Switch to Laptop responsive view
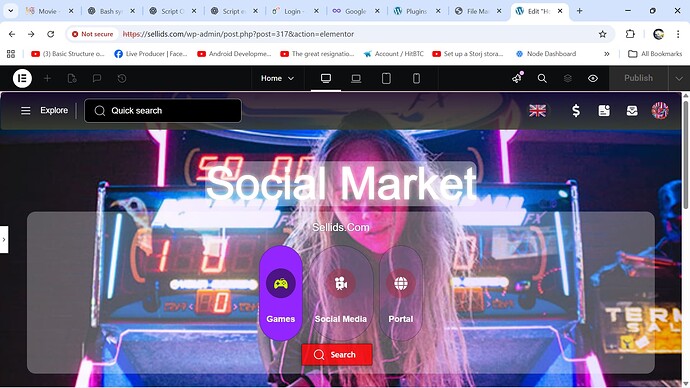 click(x=356, y=78)
